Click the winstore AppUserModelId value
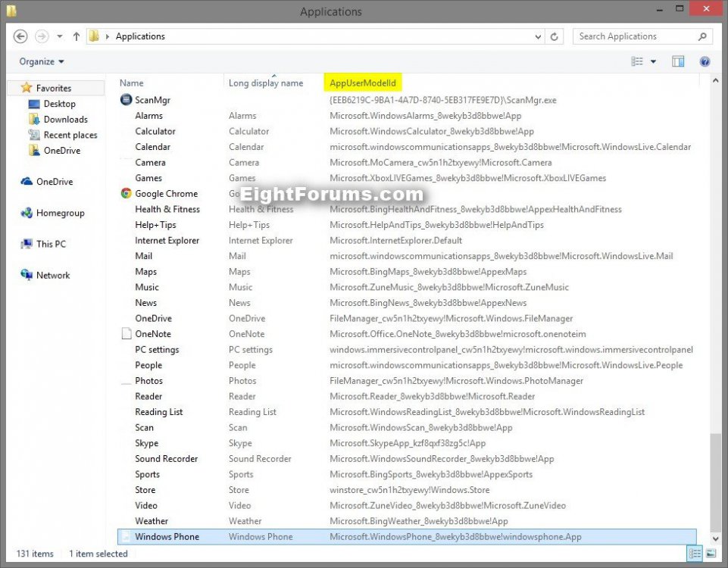The width and height of the screenshot is (728, 568). pyautogui.click(x=410, y=489)
